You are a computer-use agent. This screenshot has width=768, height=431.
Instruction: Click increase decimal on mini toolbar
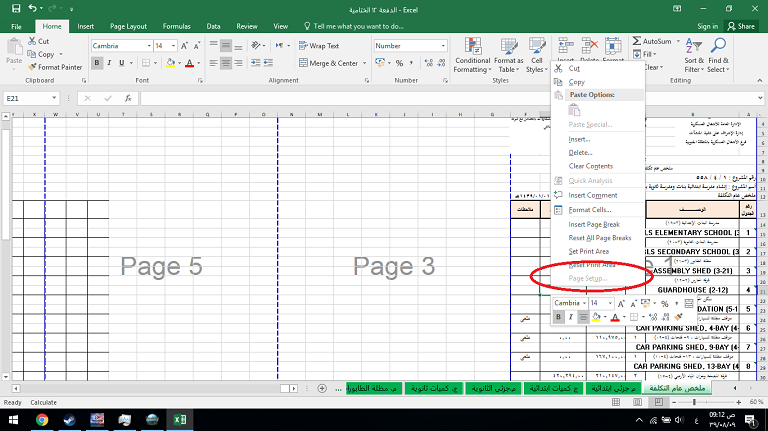coord(653,317)
